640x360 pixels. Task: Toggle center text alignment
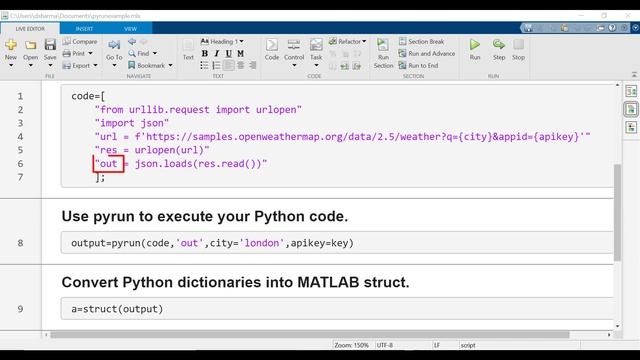[241, 65]
